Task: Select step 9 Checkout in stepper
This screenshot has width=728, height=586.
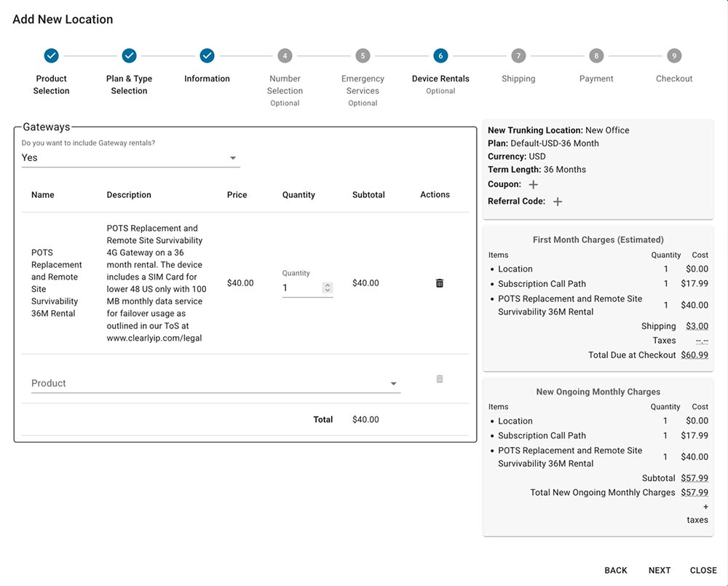Action: click(674, 56)
